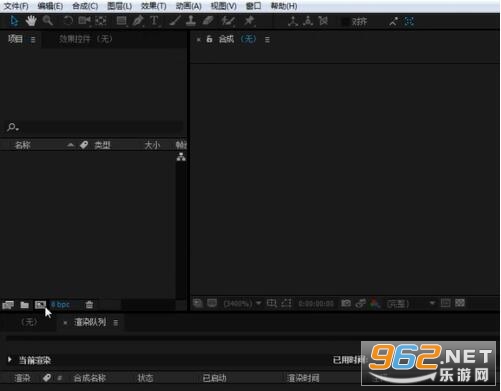Open the 图层(L) menu
Viewport: 501px width, 391px height.
click(119, 6)
